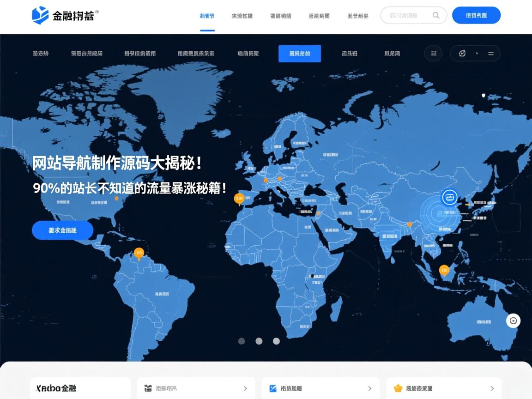Image resolution: width=532 pixels, height=399 pixels.
Task: Open the grid layout icon on dark navbar
Action: (x=433, y=53)
